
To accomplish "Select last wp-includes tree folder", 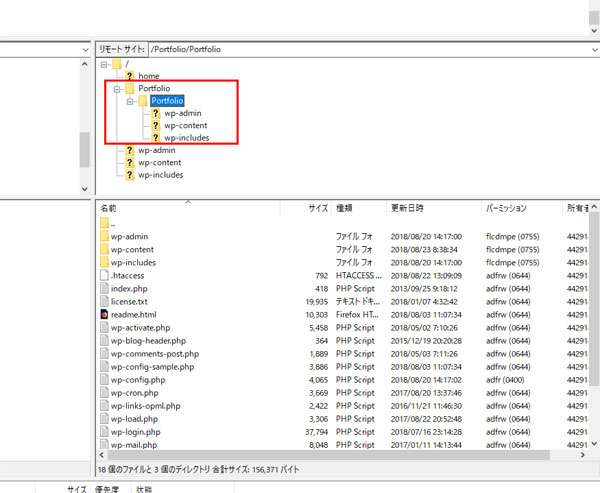I will (x=161, y=175).
